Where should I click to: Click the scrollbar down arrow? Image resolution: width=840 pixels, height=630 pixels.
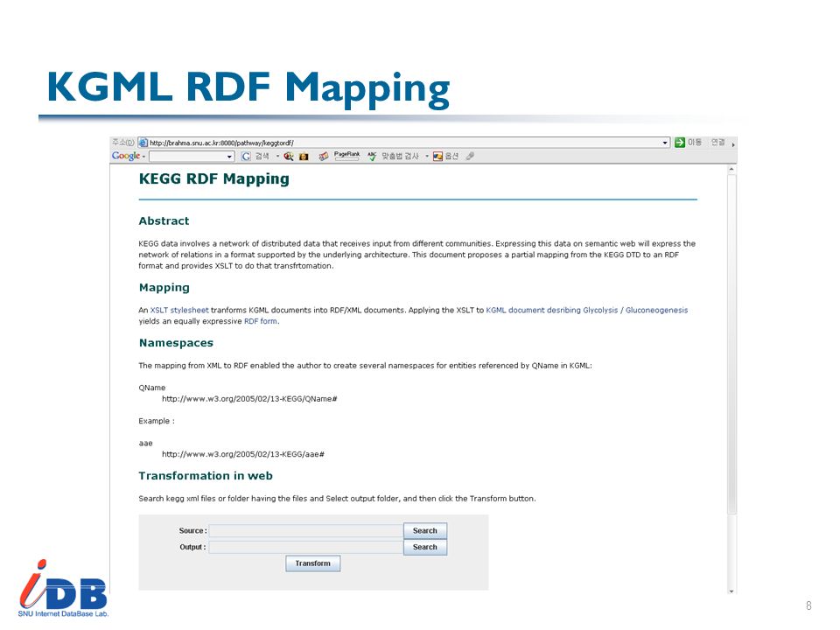[x=731, y=591]
